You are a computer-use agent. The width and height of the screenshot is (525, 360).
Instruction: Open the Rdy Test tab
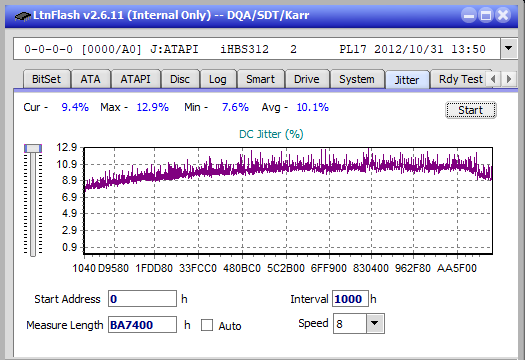tap(460, 79)
